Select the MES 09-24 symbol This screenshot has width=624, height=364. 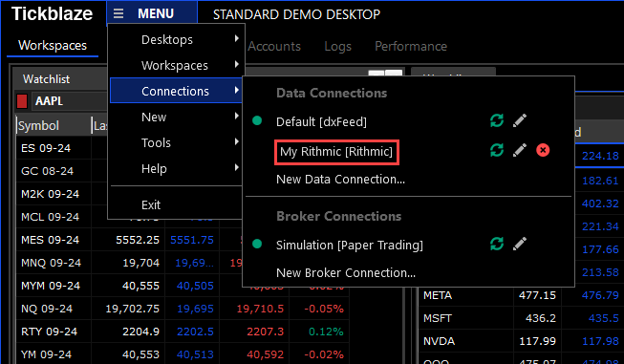(x=50, y=240)
